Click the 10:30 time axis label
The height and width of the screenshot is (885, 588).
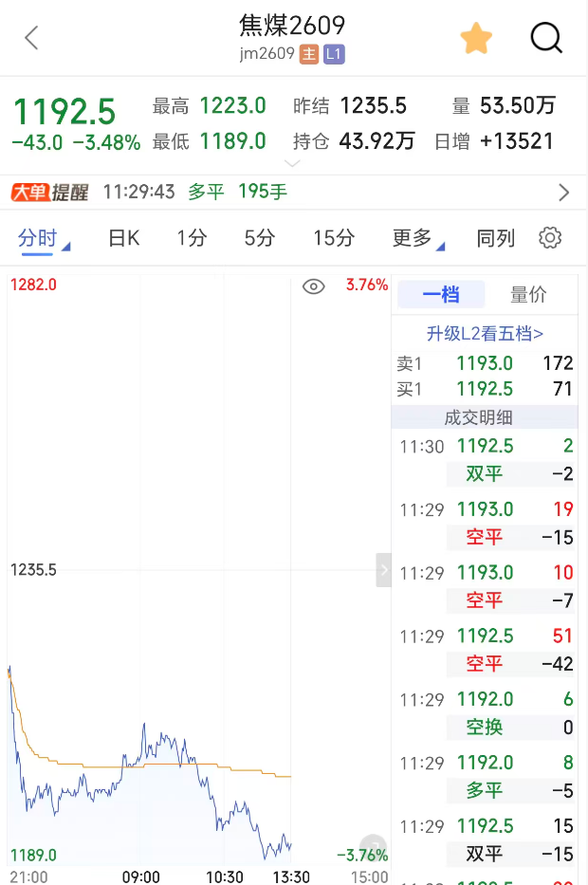(x=225, y=876)
